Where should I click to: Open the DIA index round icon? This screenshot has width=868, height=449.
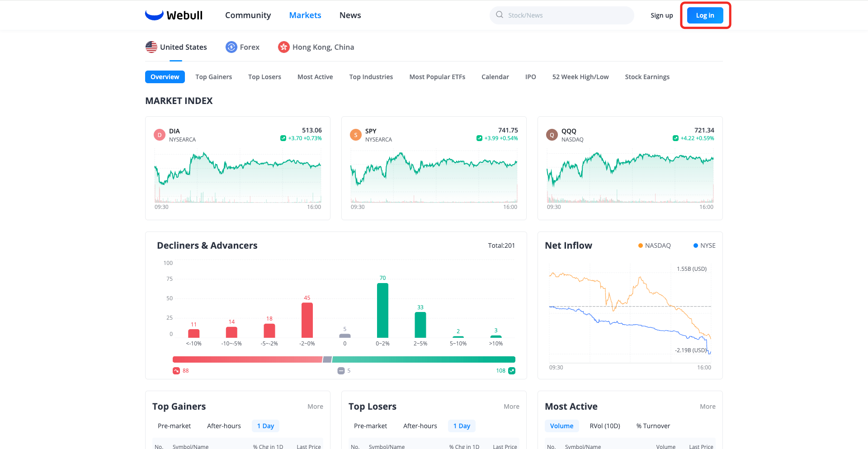[160, 135]
